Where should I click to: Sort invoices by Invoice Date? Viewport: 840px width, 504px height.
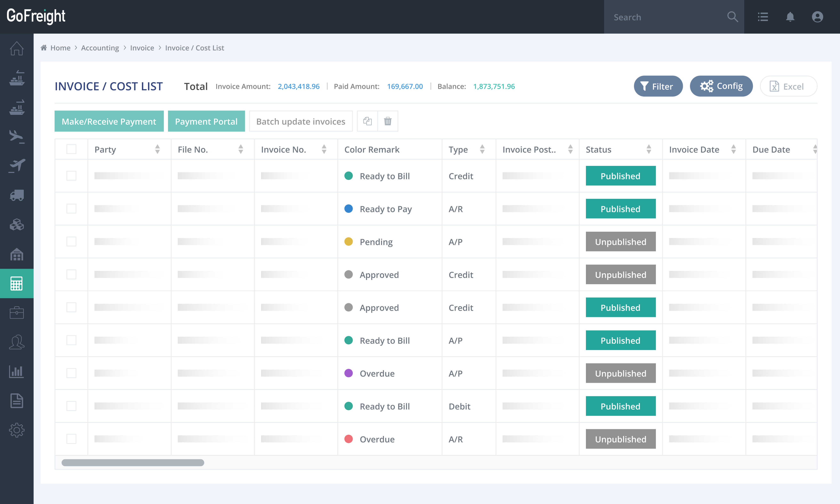pyautogui.click(x=734, y=149)
